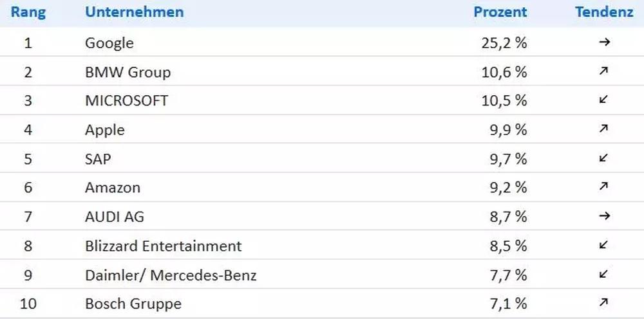Click the upward trend arrow for Bosch Gruppe
Image resolution: width=644 pixels, height=319 pixels.
click(x=603, y=303)
